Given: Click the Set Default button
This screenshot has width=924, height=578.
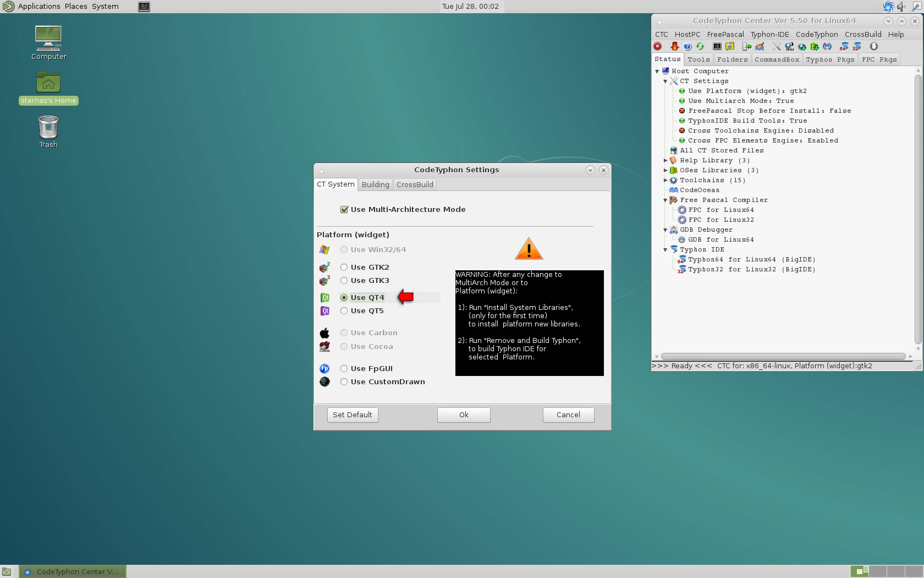Looking at the screenshot, I should [x=353, y=415].
